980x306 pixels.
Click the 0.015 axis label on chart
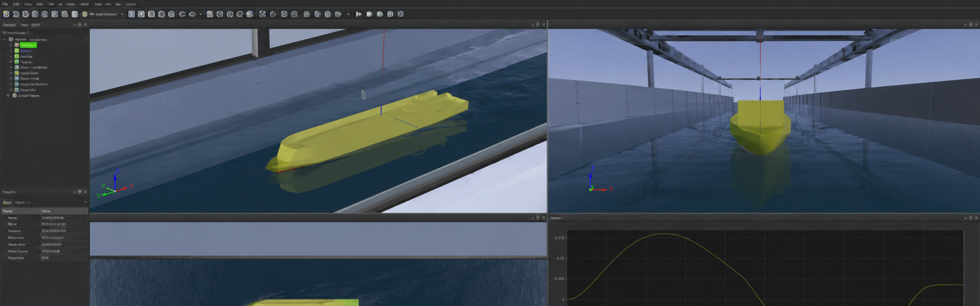[559, 238]
